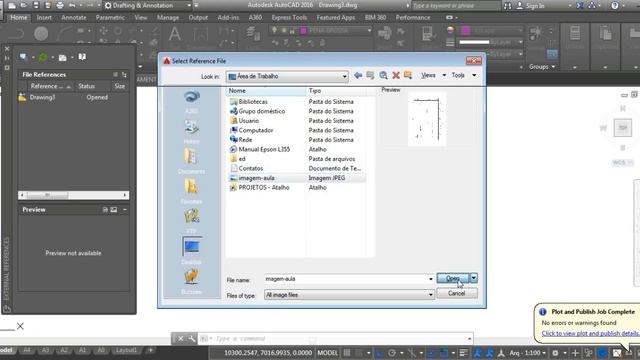This screenshot has width=640, height=360.
Task: Click Text tool icon in ribbon
Action: coord(175,34)
